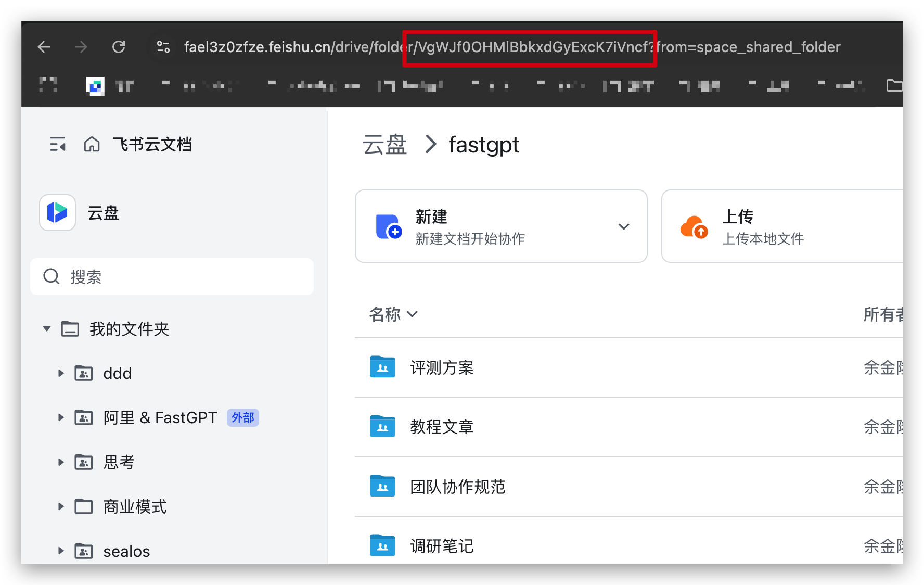Navigate to 云盘 breadcrumb
This screenshot has width=924, height=585.
(384, 145)
